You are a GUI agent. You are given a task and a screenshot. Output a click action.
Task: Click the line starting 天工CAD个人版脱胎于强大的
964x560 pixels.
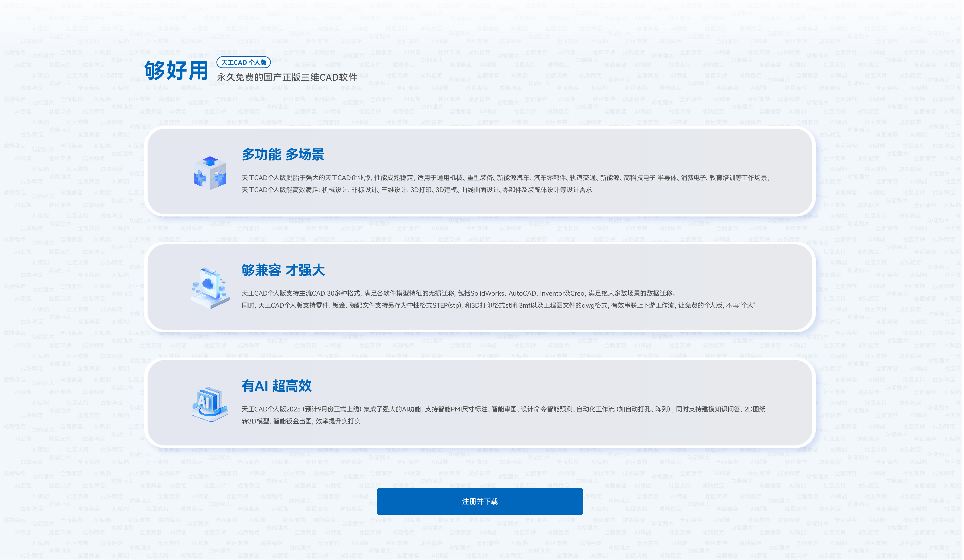tap(505, 178)
